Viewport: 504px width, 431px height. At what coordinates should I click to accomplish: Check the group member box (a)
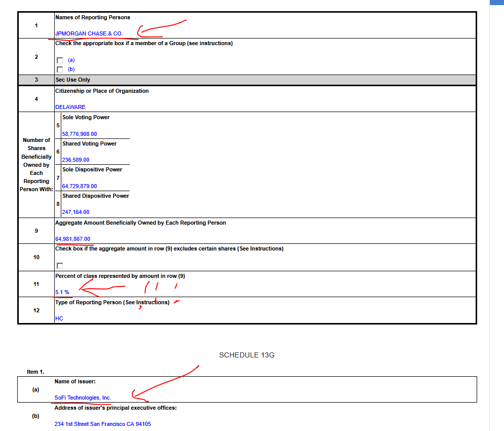tap(60, 60)
